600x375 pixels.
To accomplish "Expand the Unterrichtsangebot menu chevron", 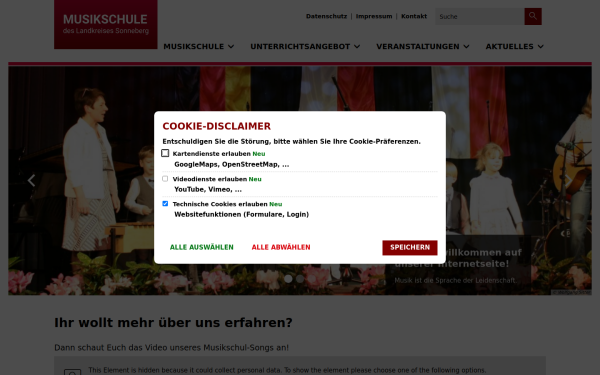I will click(x=357, y=47).
